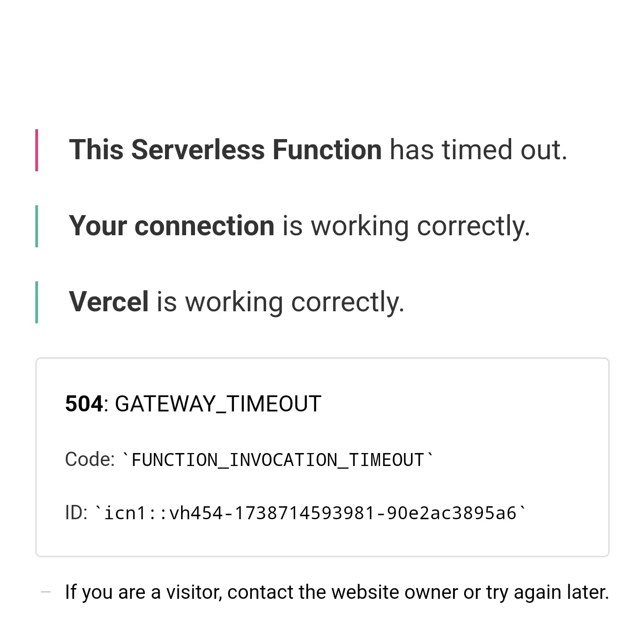The width and height of the screenshot is (644, 644).
Task: Select the "has timed out." text
Action: tap(479, 149)
